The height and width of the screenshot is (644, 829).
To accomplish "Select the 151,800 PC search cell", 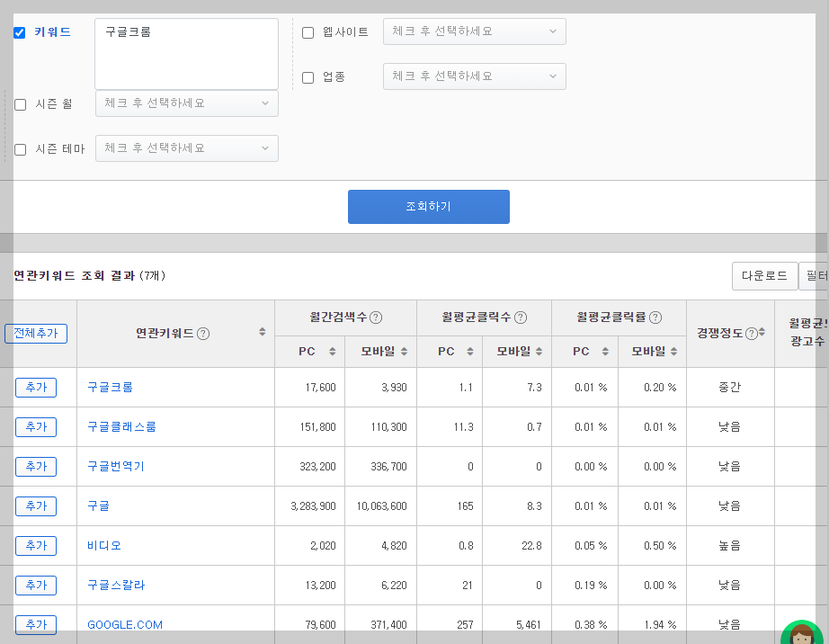I will (x=317, y=427).
